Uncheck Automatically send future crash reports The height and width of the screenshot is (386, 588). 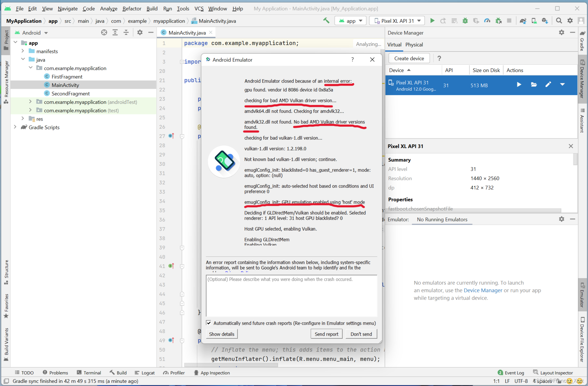(x=209, y=323)
